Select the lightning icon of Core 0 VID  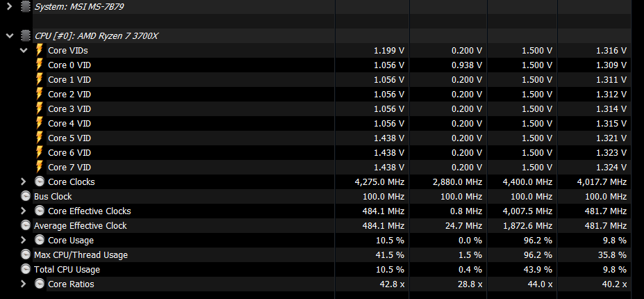point(40,65)
